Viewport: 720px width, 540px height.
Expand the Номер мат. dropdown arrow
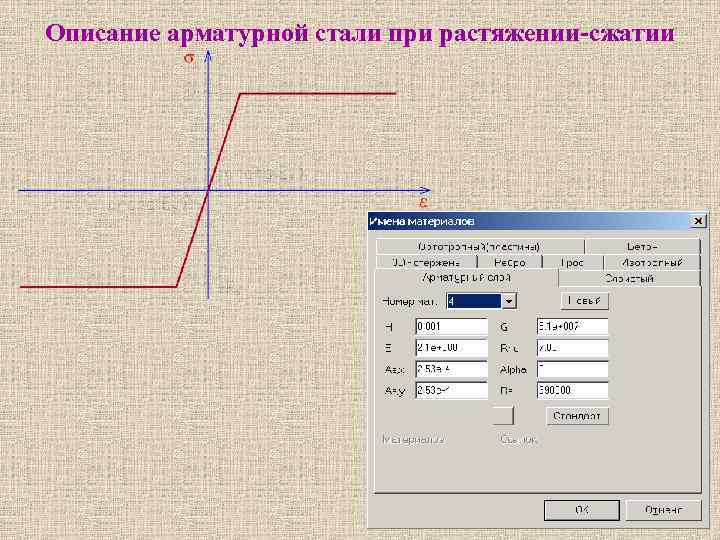(509, 301)
